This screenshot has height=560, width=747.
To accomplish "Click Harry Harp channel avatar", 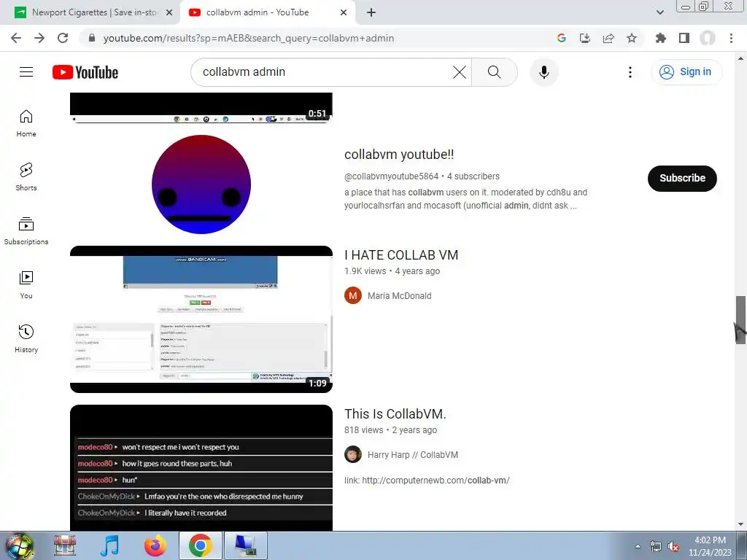I will pos(353,455).
